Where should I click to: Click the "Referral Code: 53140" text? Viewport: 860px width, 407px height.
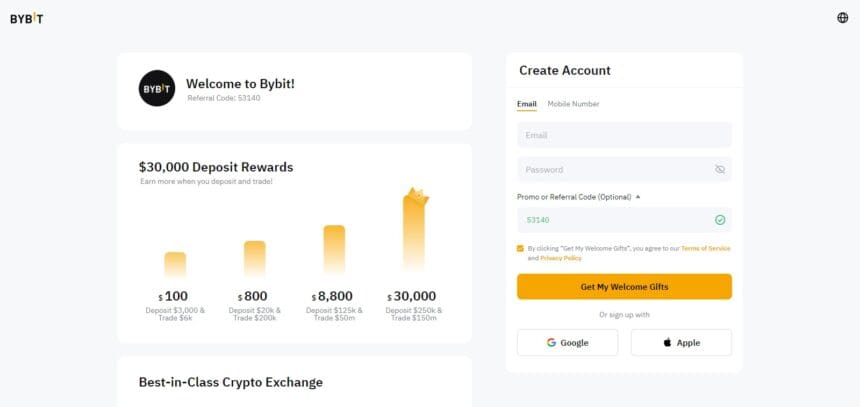pos(224,98)
